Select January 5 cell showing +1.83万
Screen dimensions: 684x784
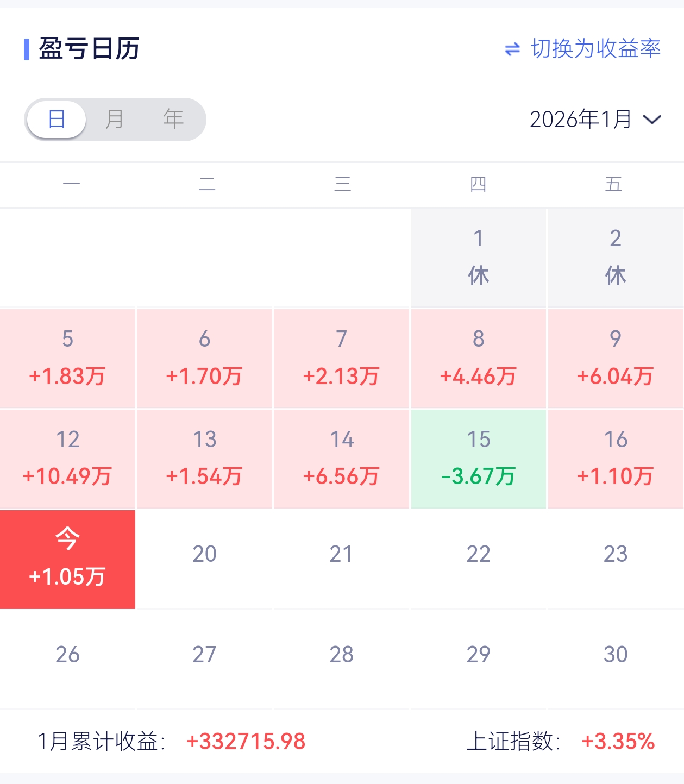coord(67,358)
